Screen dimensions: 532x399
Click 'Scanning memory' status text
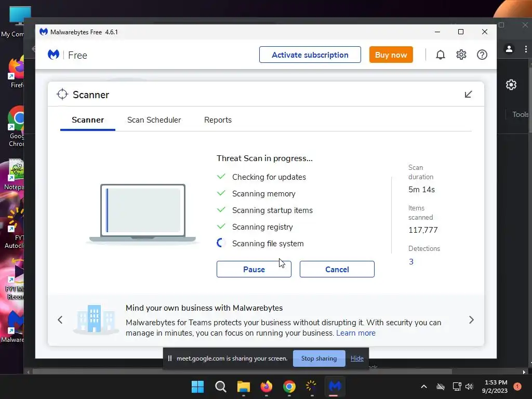(263, 194)
